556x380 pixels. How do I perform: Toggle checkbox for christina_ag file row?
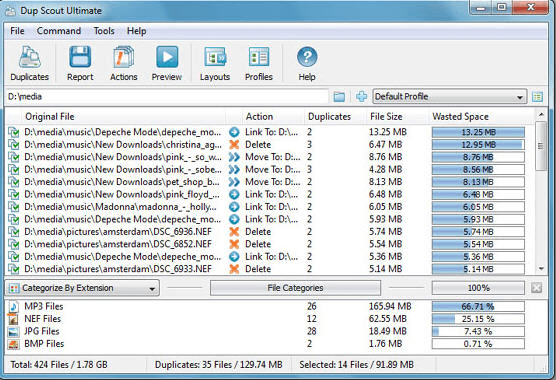tap(13, 145)
